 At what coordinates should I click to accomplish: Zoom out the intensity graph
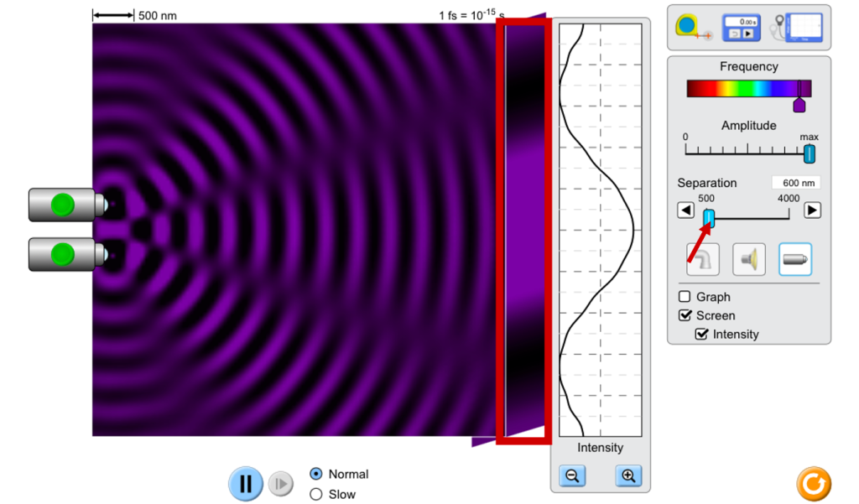(572, 475)
